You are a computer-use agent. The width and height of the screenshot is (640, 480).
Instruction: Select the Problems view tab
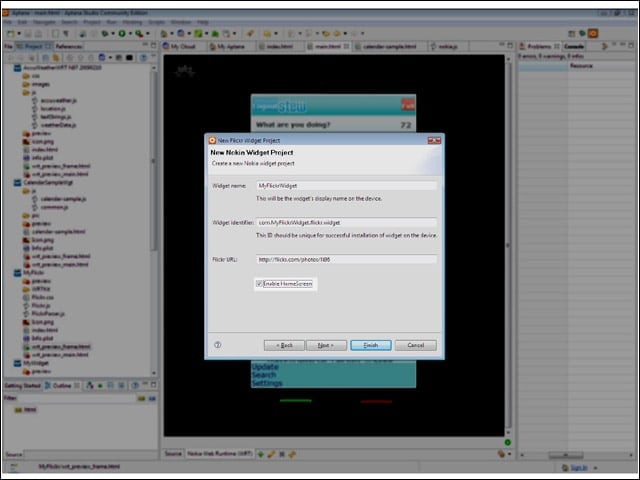(539, 47)
